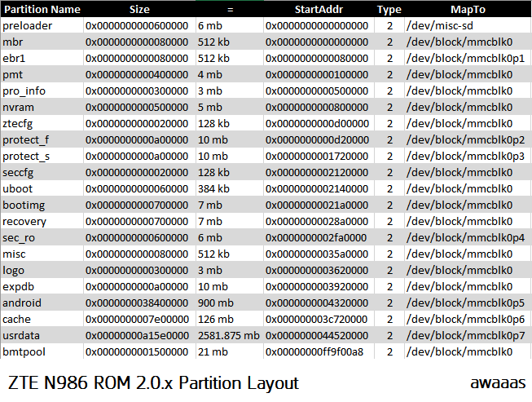Select the /dev/misc-sd cell
The width and height of the screenshot is (532, 402).
[x=441, y=26]
